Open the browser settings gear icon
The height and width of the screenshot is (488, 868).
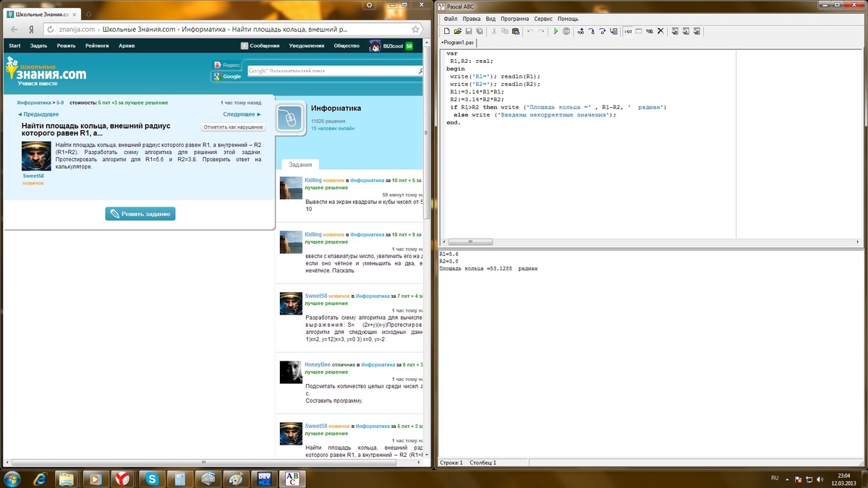point(370,5)
